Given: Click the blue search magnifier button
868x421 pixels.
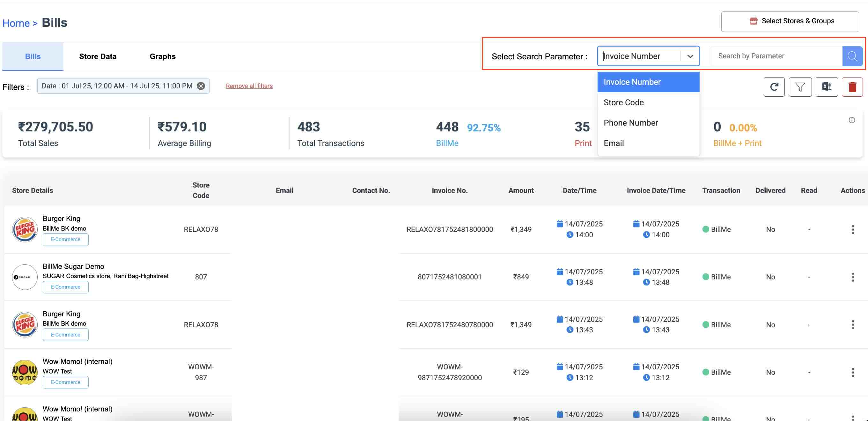Looking at the screenshot, I should tap(852, 56).
